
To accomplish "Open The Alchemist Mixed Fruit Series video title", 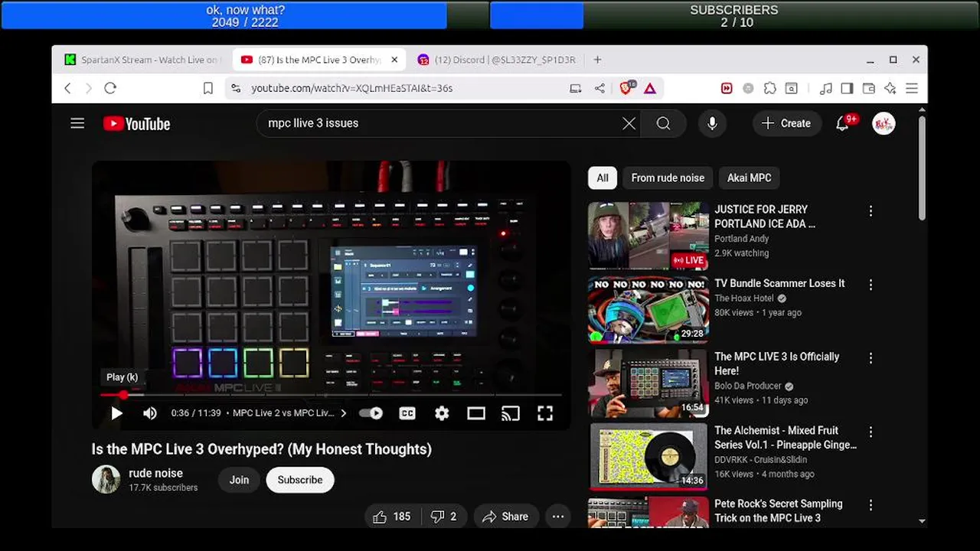I will [786, 437].
